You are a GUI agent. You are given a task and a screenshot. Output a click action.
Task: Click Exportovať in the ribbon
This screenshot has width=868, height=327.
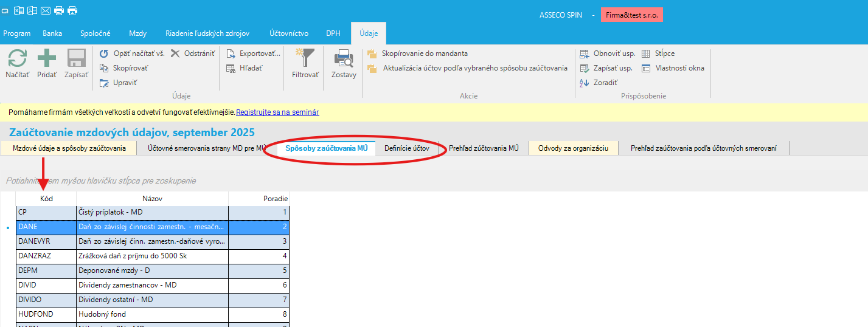(x=231, y=53)
